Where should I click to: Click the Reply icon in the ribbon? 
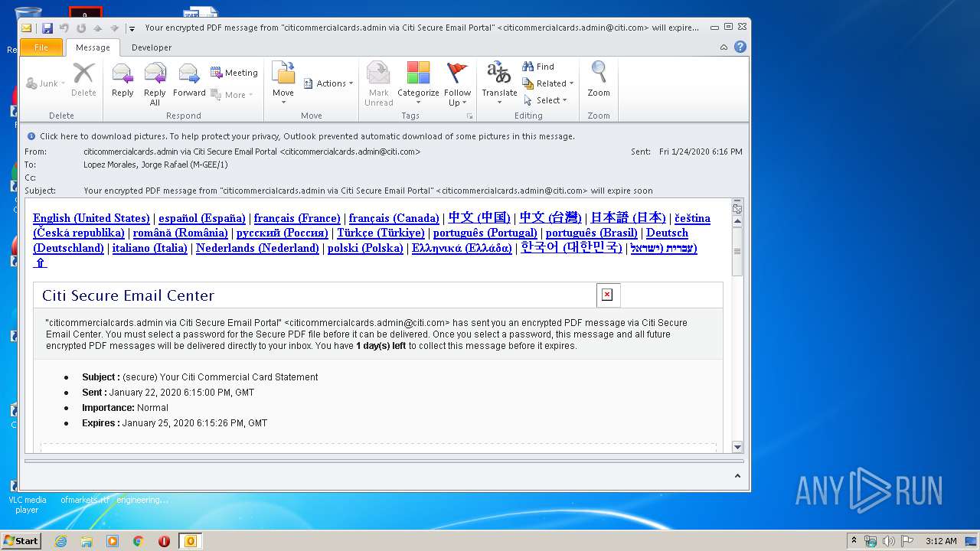click(122, 80)
